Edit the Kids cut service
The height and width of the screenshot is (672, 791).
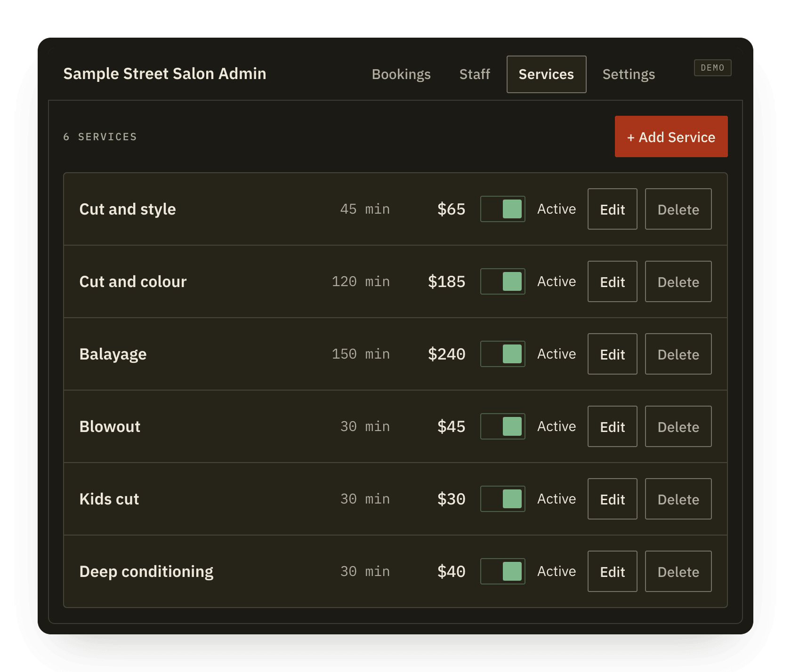click(x=612, y=499)
